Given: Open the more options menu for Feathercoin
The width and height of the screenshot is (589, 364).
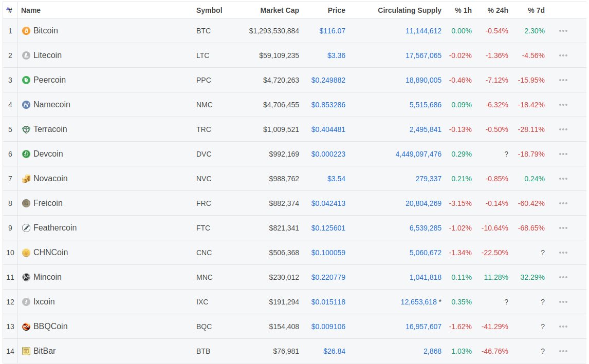Looking at the screenshot, I should tap(563, 228).
